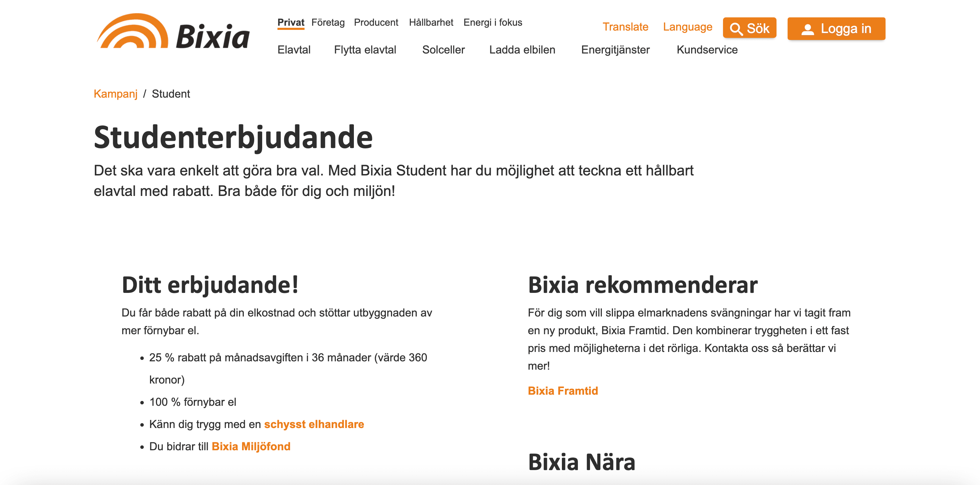The image size is (980, 485).
Task: Open the Language selector
Action: (688, 27)
